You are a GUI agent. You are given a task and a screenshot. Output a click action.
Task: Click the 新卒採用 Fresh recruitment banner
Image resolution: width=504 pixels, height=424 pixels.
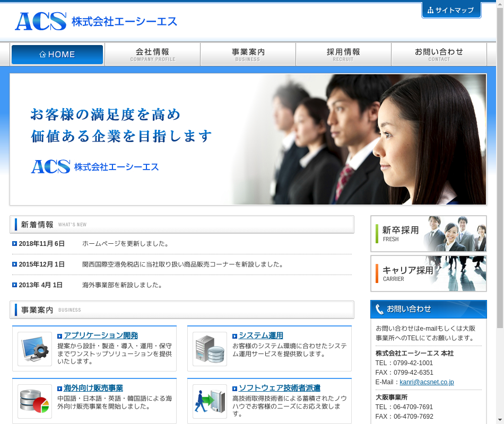[x=428, y=234]
